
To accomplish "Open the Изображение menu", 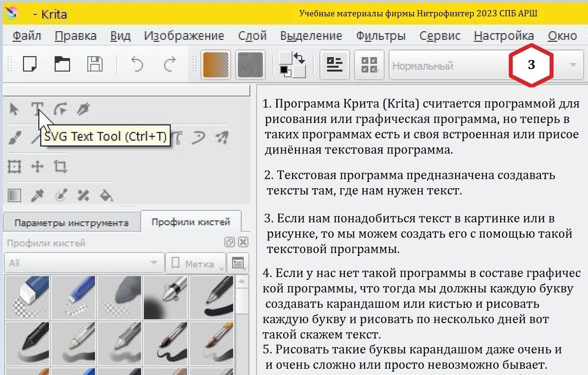I will [184, 36].
